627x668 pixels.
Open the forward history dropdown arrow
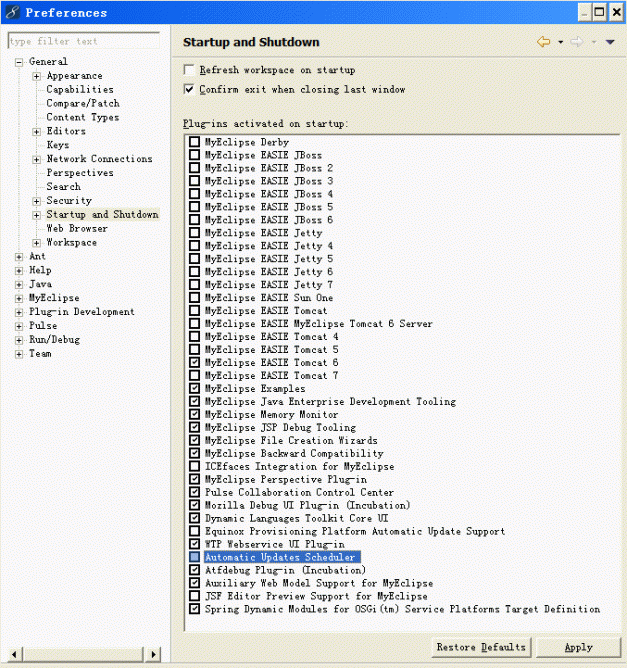pos(594,42)
